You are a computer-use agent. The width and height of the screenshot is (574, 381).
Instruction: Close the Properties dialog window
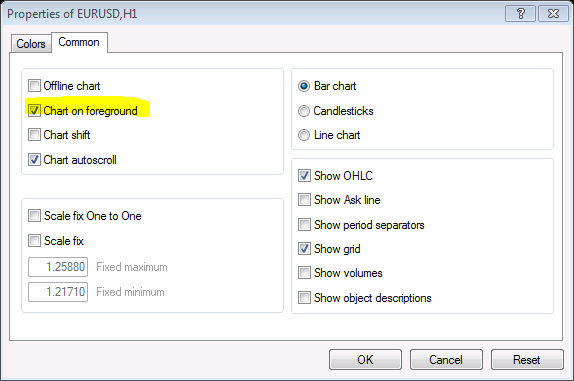click(553, 14)
